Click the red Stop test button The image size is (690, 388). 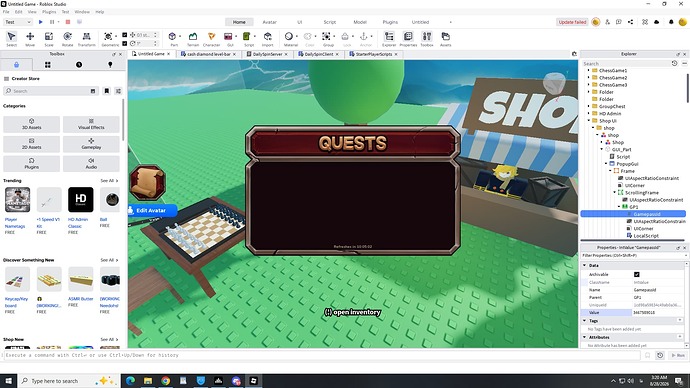(x=68, y=22)
